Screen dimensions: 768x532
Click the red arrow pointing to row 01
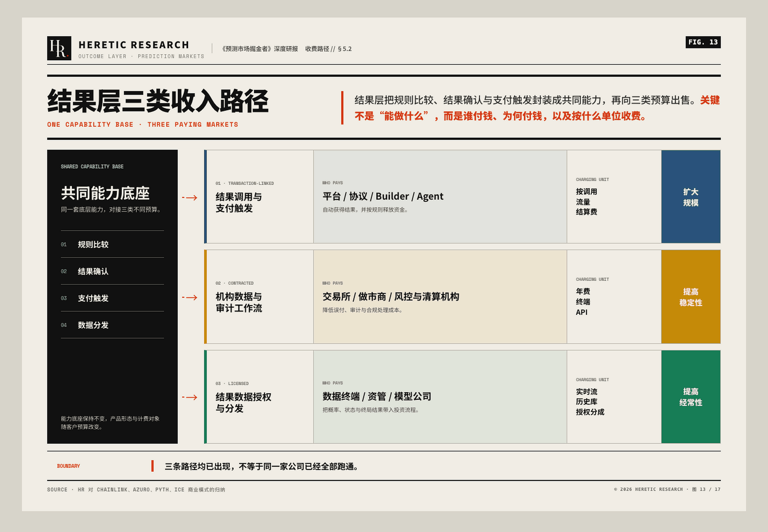click(190, 198)
